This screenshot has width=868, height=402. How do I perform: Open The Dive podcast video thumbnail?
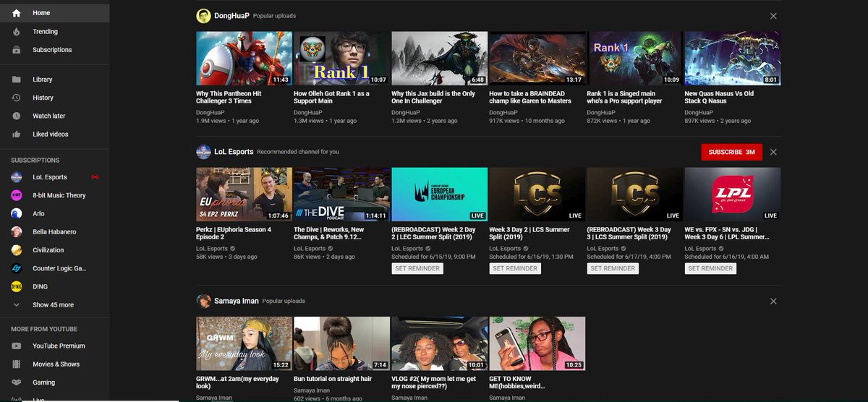click(341, 194)
